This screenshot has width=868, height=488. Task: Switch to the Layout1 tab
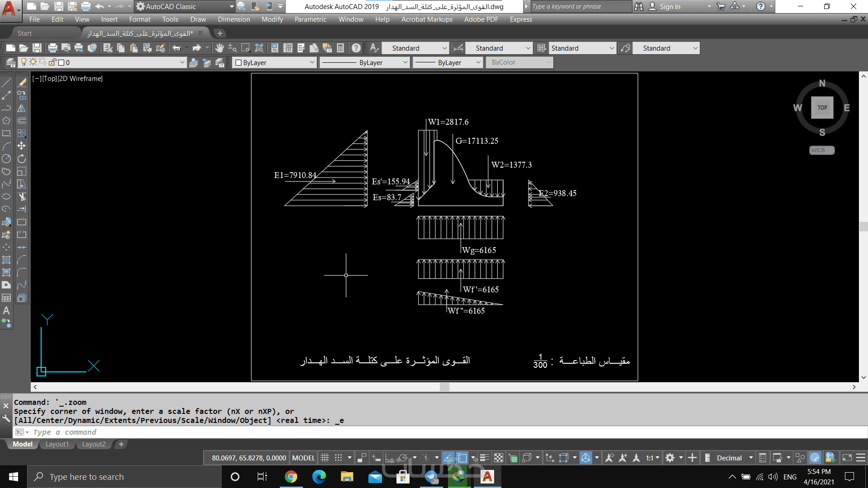[57, 444]
